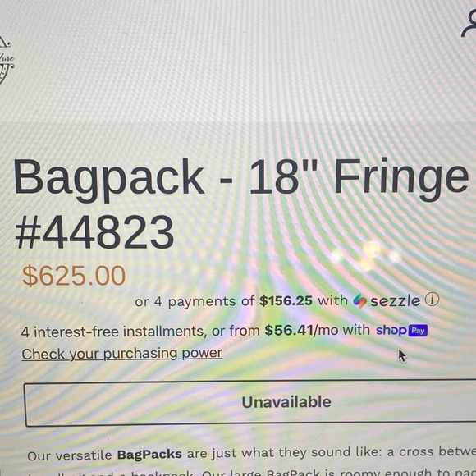This screenshot has height=476, width=476.
Task: Click the '/mo with' text before Shop Pay
Action: tap(341, 330)
